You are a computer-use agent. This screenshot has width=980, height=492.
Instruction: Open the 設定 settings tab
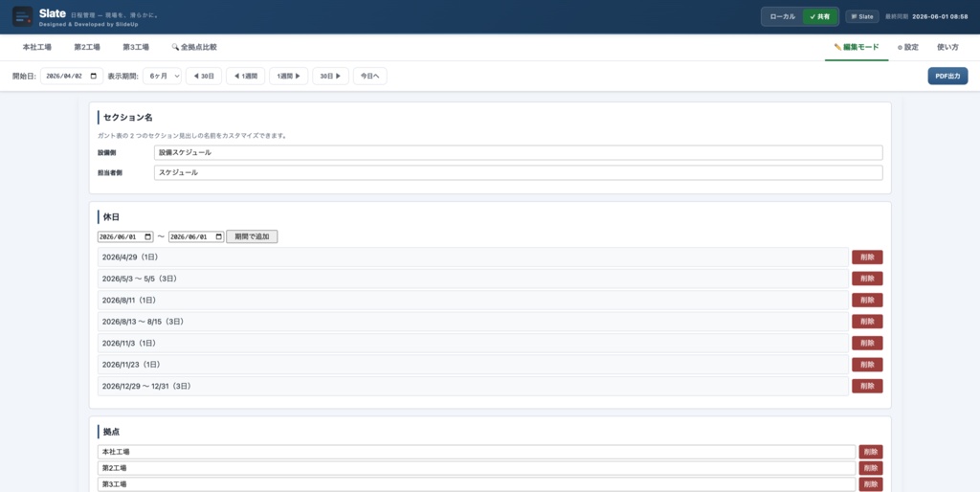(908, 47)
